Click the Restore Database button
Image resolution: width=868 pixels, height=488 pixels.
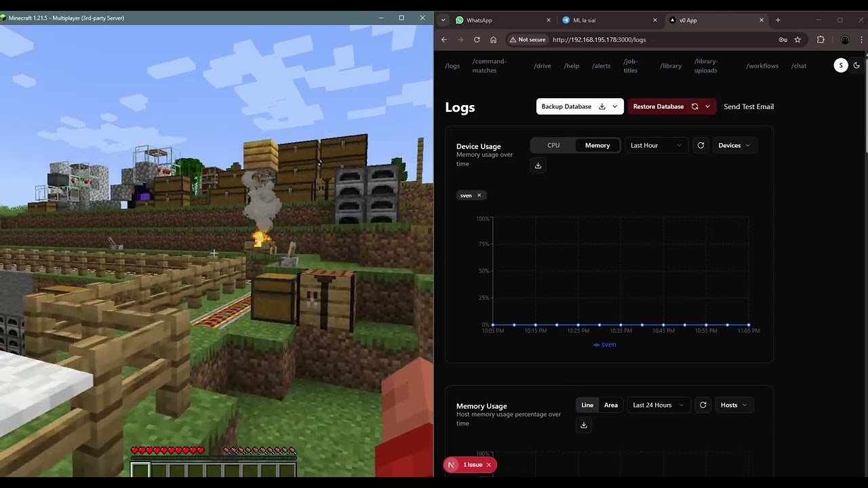(x=658, y=106)
